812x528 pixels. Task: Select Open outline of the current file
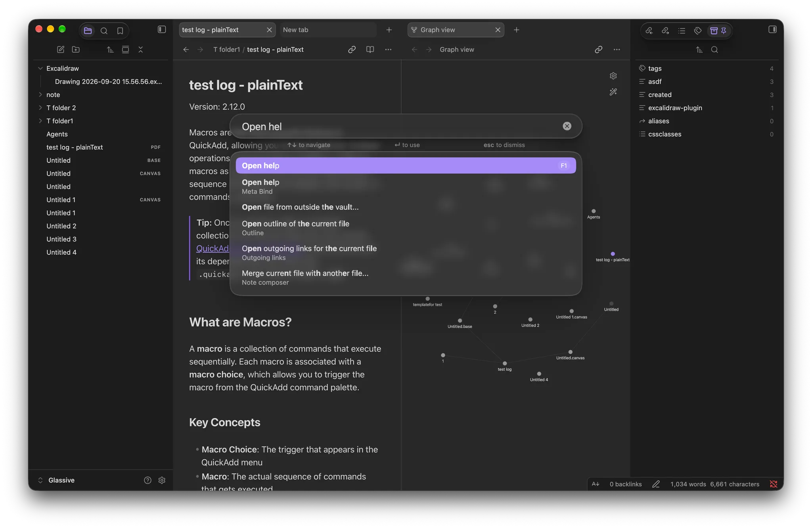point(406,228)
